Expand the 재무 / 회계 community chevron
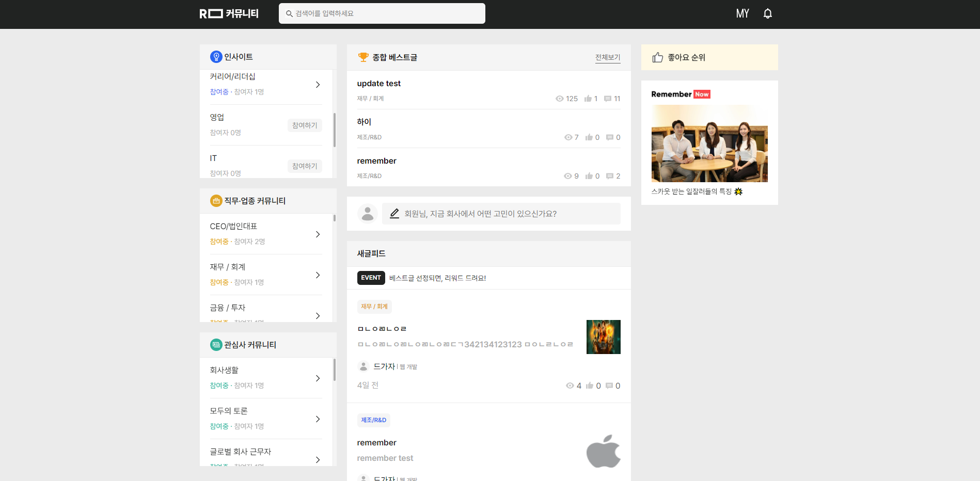This screenshot has width=980, height=481. (318, 275)
